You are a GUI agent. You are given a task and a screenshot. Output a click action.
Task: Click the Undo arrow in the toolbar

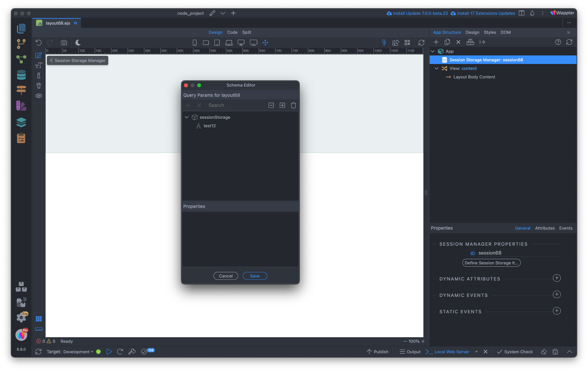click(38, 43)
